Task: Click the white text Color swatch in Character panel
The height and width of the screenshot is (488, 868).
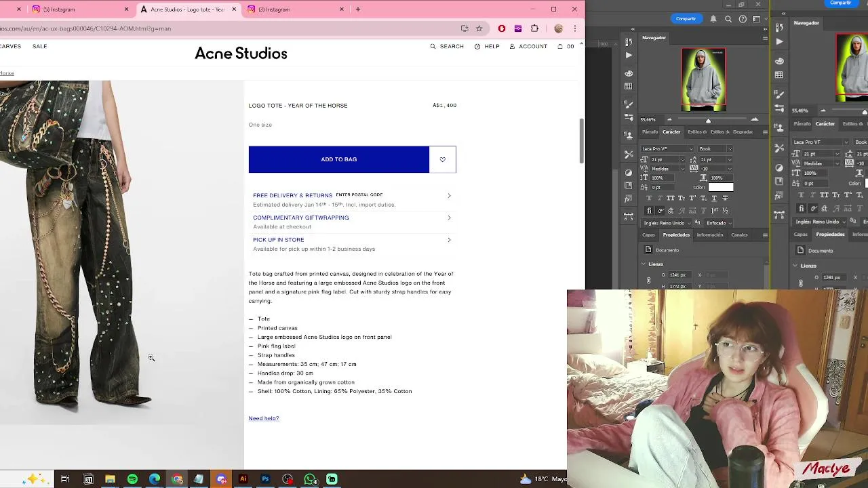Action: (x=721, y=187)
